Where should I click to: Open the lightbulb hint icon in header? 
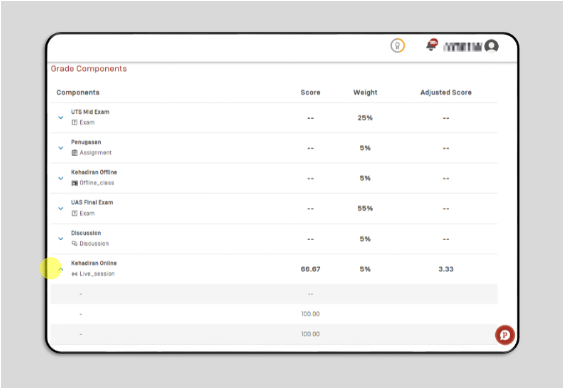point(397,46)
